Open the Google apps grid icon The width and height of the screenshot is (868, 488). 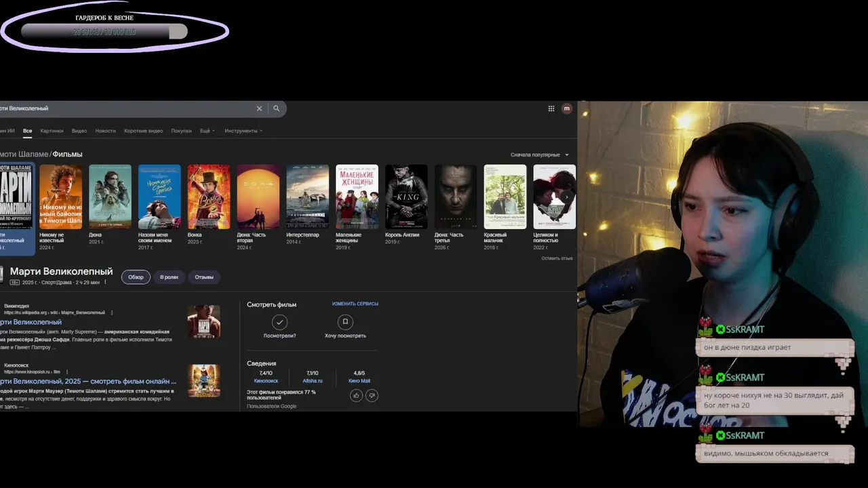551,108
